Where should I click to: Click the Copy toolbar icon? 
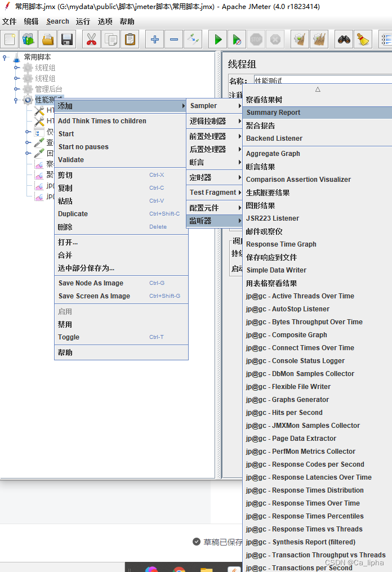click(110, 39)
